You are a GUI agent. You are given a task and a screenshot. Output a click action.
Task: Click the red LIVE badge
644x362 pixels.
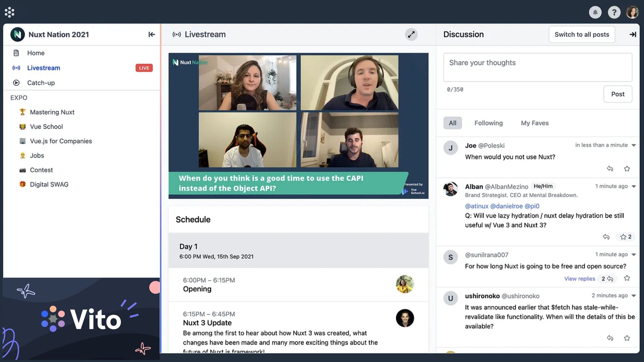(144, 68)
